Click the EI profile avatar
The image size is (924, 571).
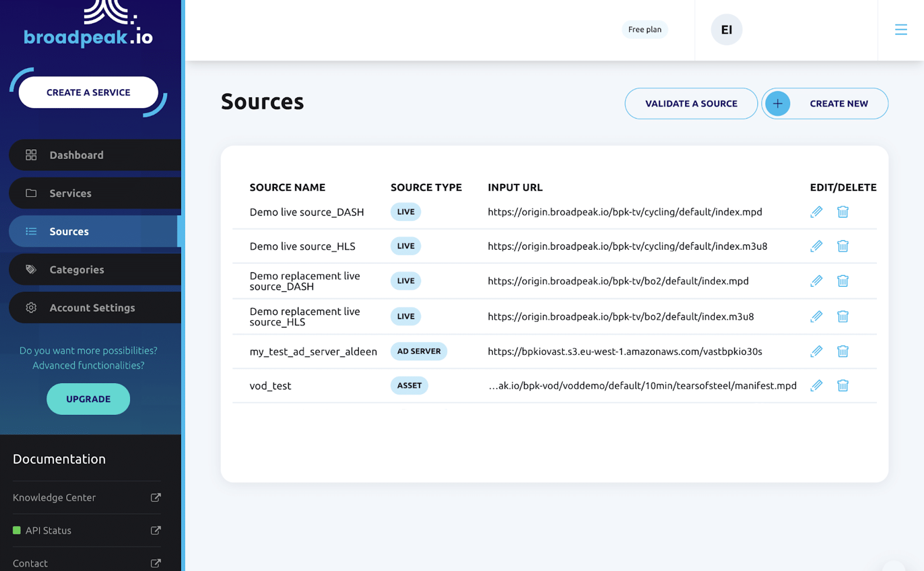click(726, 29)
